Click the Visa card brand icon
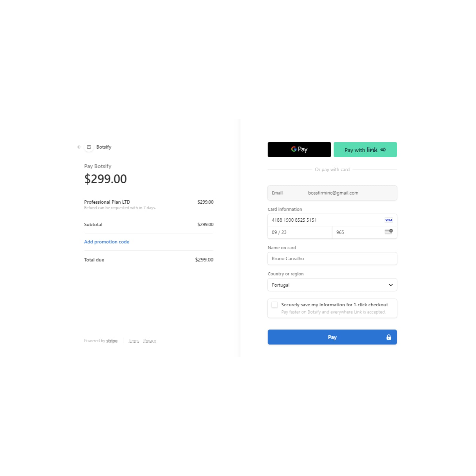476x476 pixels. tap(389, 220)
